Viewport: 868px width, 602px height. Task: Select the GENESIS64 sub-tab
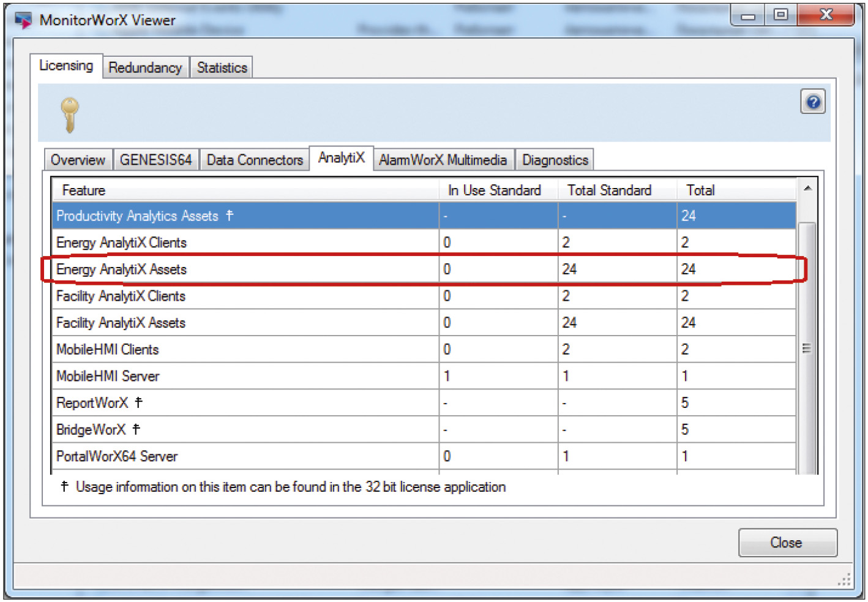coord(155,160)
